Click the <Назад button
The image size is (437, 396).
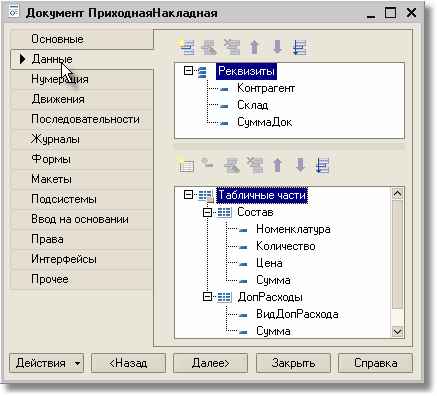tap(128, 363)
